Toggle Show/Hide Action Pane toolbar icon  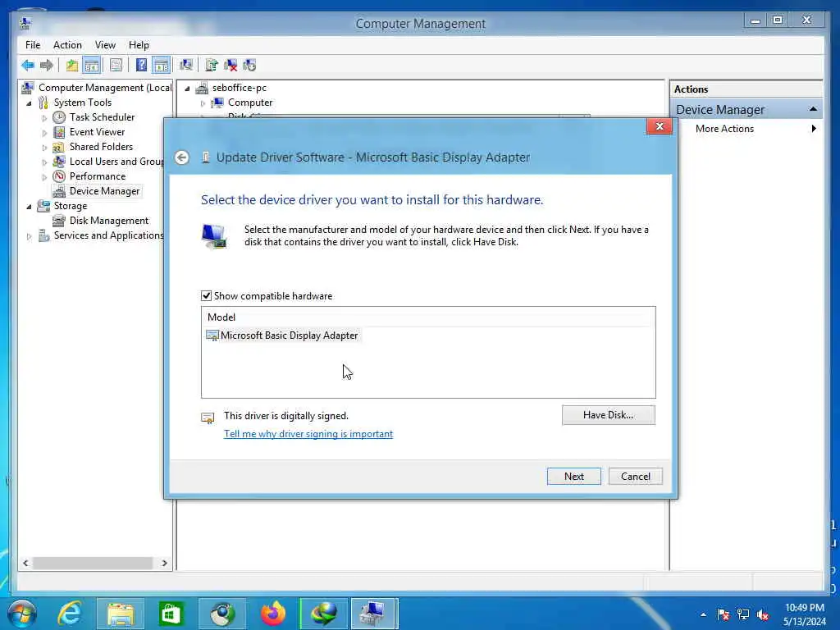162,66
